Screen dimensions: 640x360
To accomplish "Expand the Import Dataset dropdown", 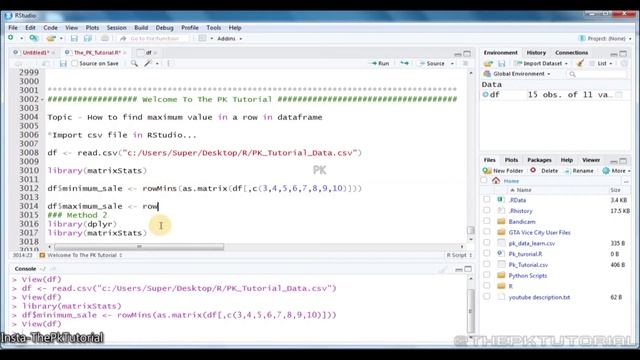I will (x=541, y=63).
